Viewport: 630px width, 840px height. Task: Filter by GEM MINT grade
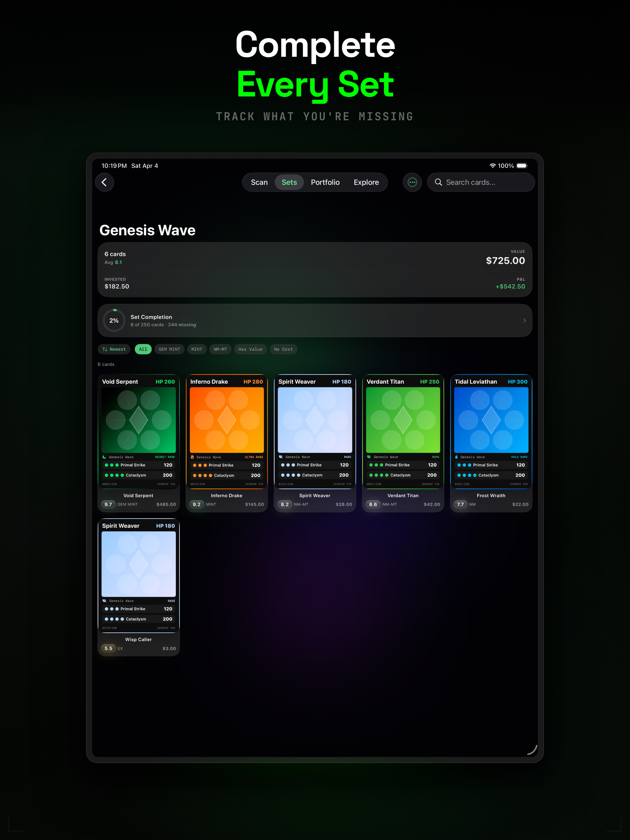pos(169,349)
